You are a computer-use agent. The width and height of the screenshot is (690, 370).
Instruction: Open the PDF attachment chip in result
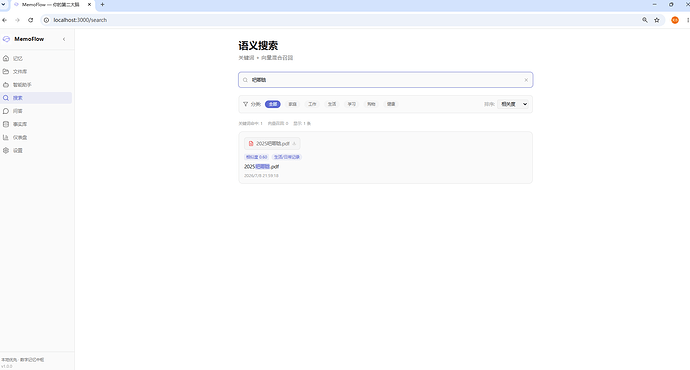pyautogui.click(x=272, y=143)
